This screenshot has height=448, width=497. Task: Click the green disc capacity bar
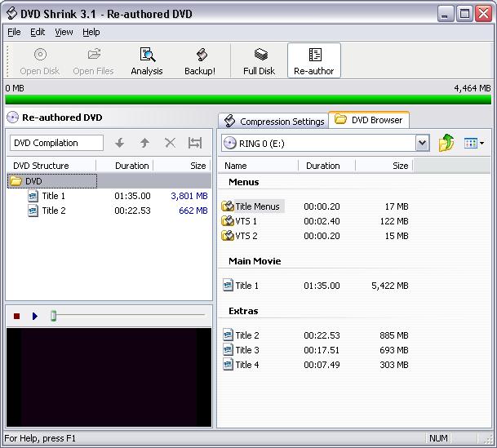point(248,100)
